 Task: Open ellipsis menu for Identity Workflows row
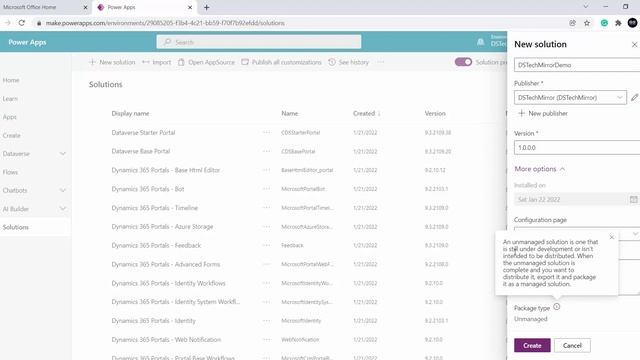tap(267, 283)
